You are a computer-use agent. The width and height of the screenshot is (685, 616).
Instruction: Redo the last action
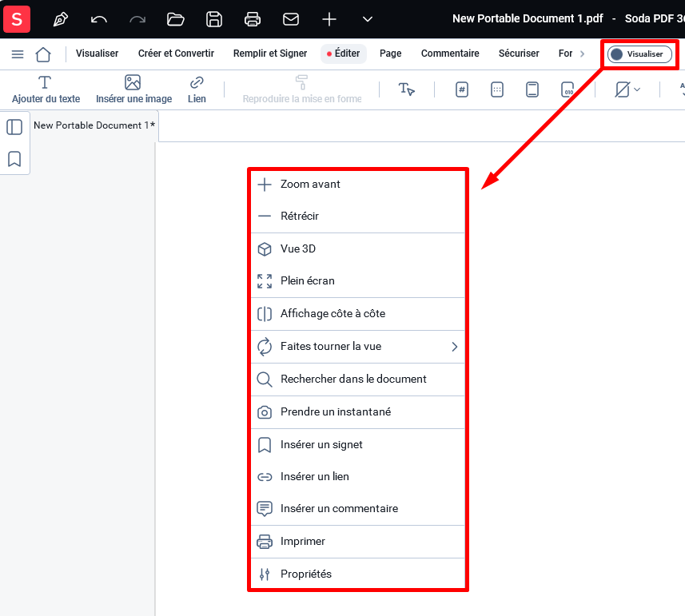(x=137, y=19)
